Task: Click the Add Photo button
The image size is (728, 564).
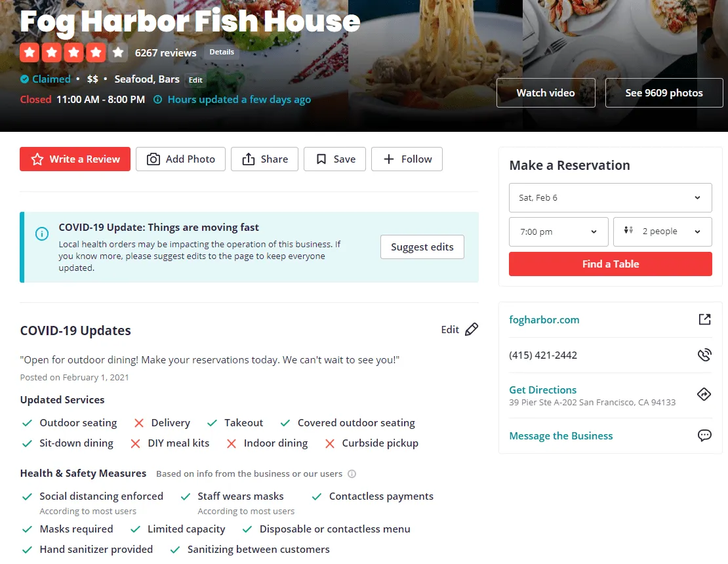Action: (x=180, y=159)
